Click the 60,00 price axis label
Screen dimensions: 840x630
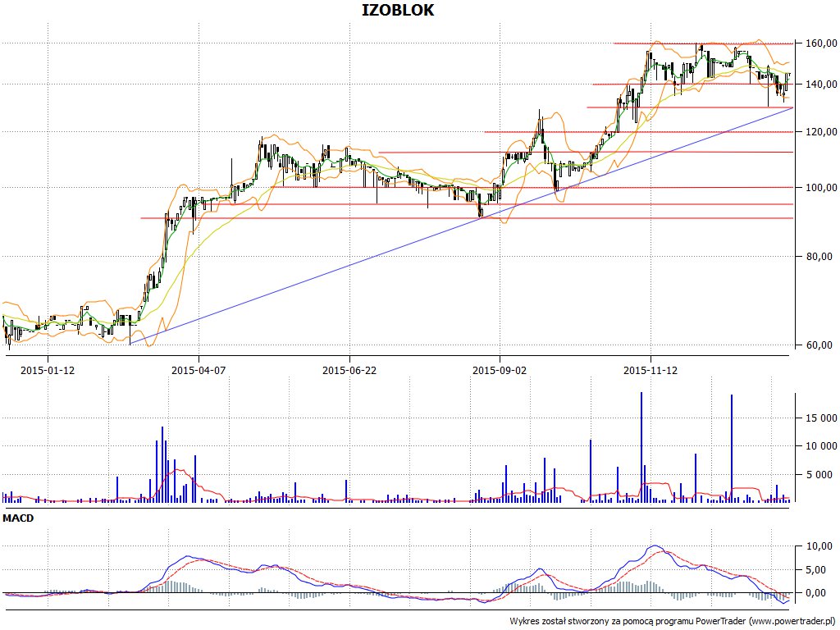819,345
